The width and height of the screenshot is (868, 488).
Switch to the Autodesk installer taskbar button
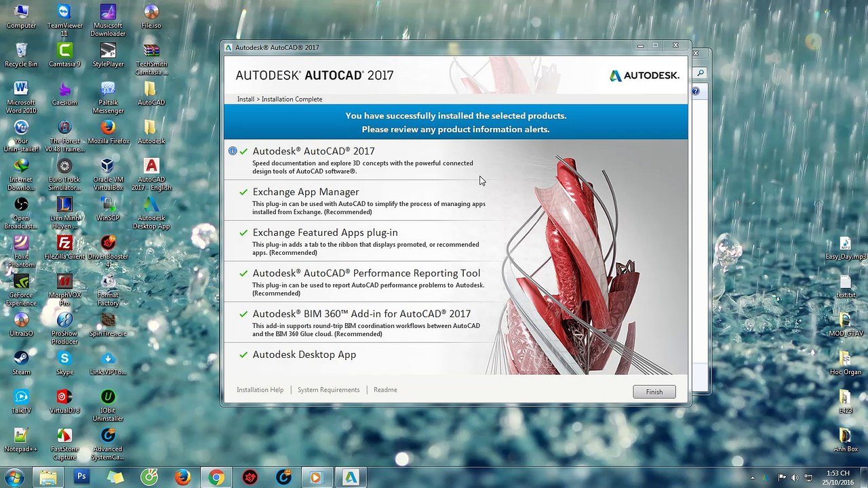[351, 477]
